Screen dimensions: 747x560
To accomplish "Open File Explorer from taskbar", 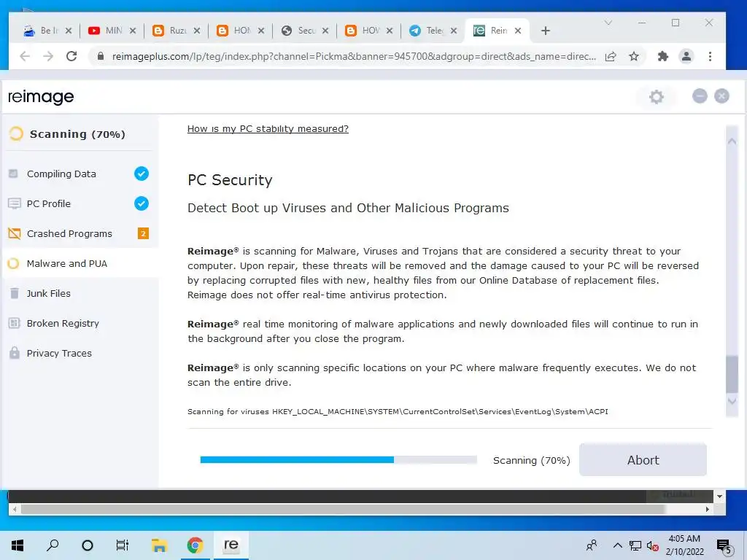I will pyautogui.click(x=159, y=545).
